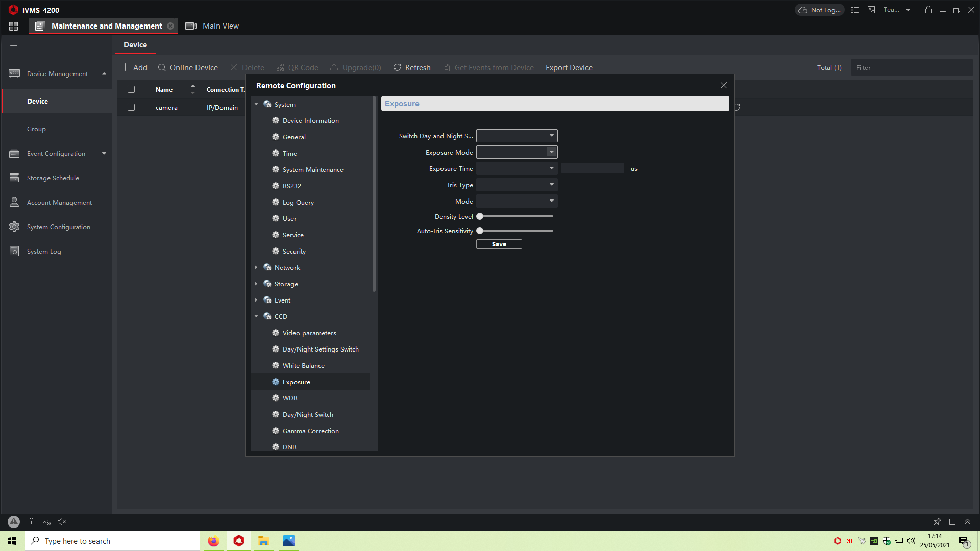This screenshot has height=551, width=980.
Task: Collapse sidebar with hamburger menu icon
Action: pyautogui.click(x=14, y=48)
